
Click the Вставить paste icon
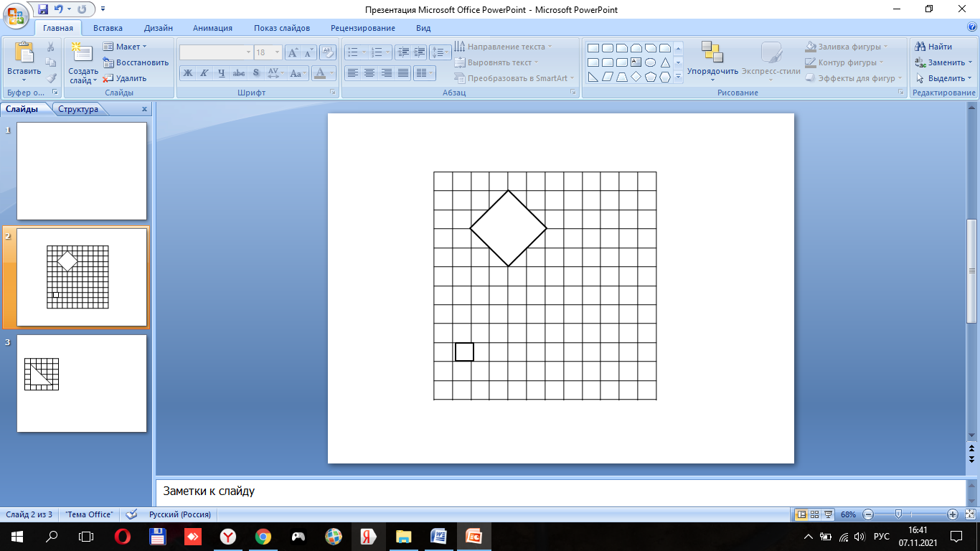tap(24, 53)
